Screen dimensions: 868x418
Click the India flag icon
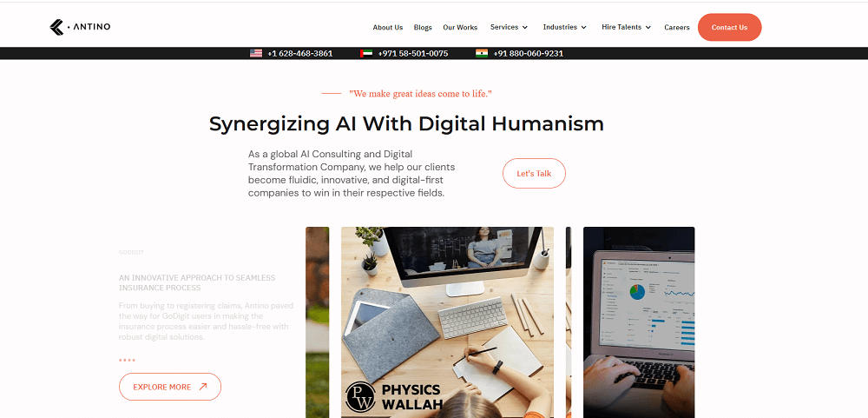482,53
